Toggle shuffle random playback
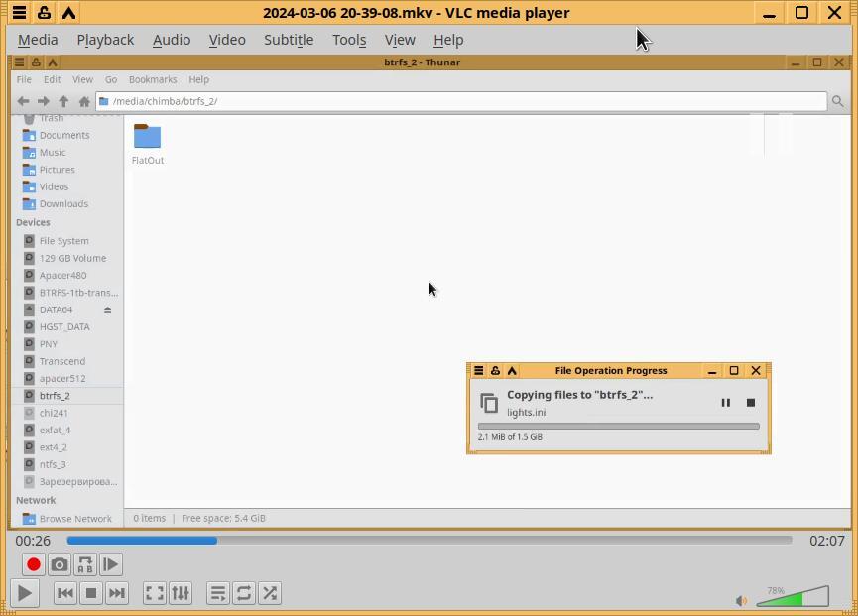The image size is (858, 616). [x=269, y=593]
